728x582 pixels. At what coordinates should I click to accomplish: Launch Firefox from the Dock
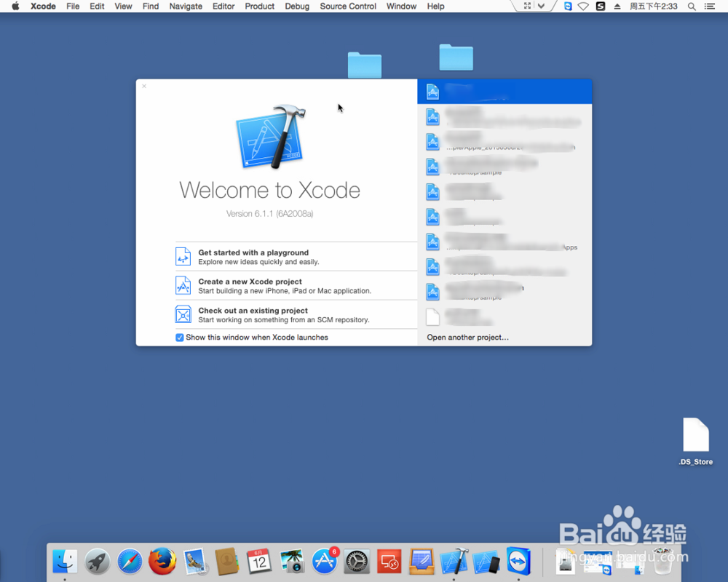coord(162,561)
